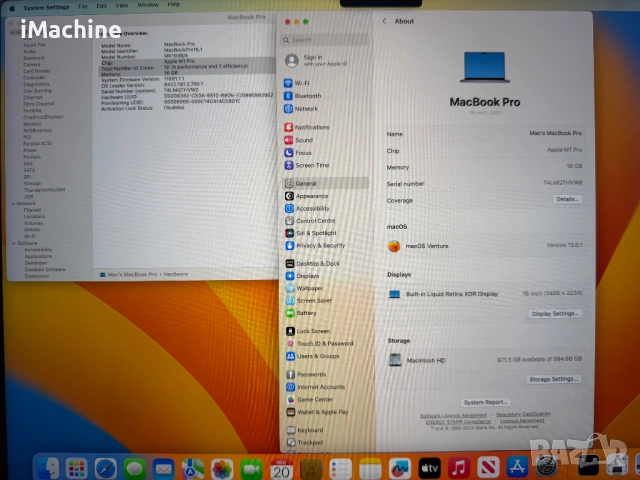Open Internet Accounts settings
The height and width of the screenshot is (480, 640).
316,387
